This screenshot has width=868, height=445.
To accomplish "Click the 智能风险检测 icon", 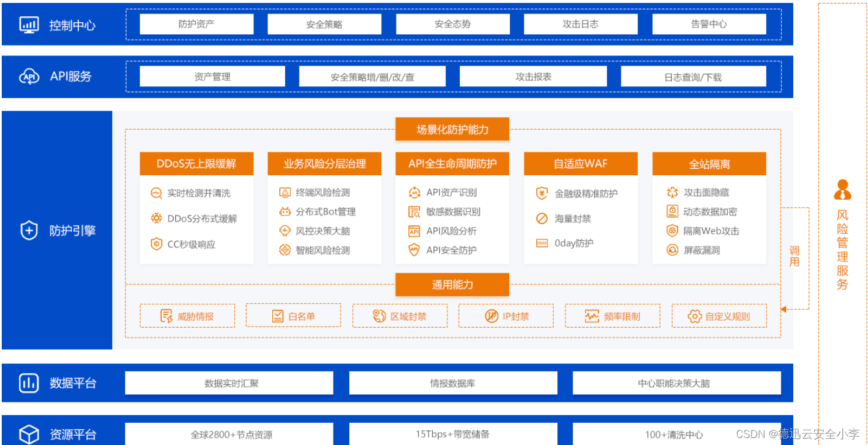I will [x=285, y=250].
